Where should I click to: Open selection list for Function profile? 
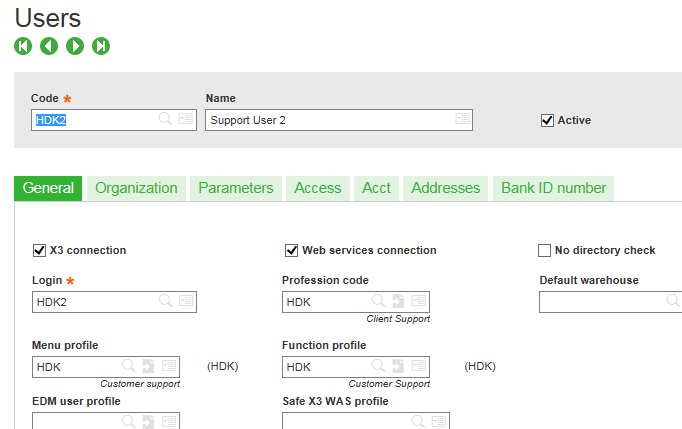pyautogui.click(x=418, y=367)
